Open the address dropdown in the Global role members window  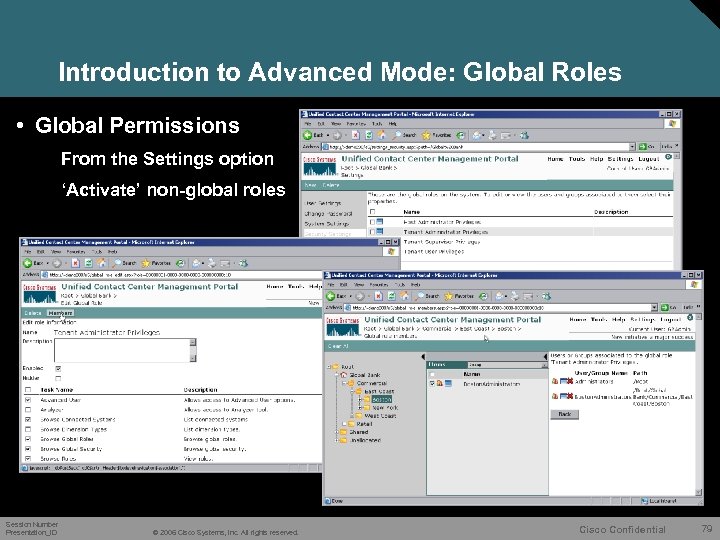pos(654,307)
